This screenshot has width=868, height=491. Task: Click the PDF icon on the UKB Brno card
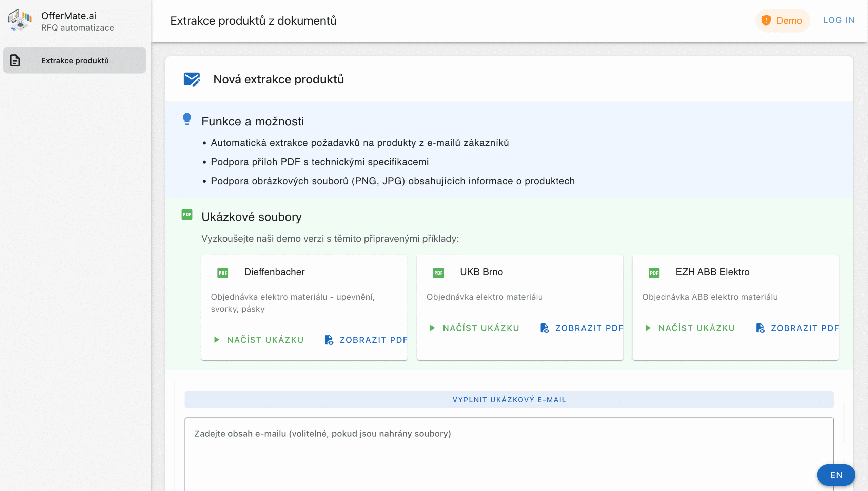[438, 273]
